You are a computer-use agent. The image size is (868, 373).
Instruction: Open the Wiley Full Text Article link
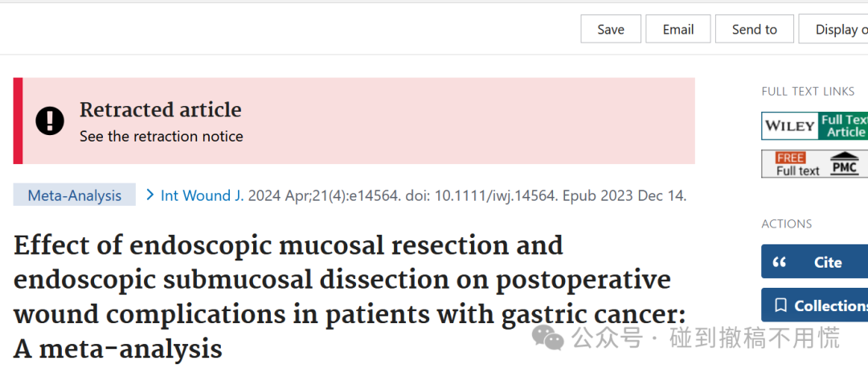814,126
